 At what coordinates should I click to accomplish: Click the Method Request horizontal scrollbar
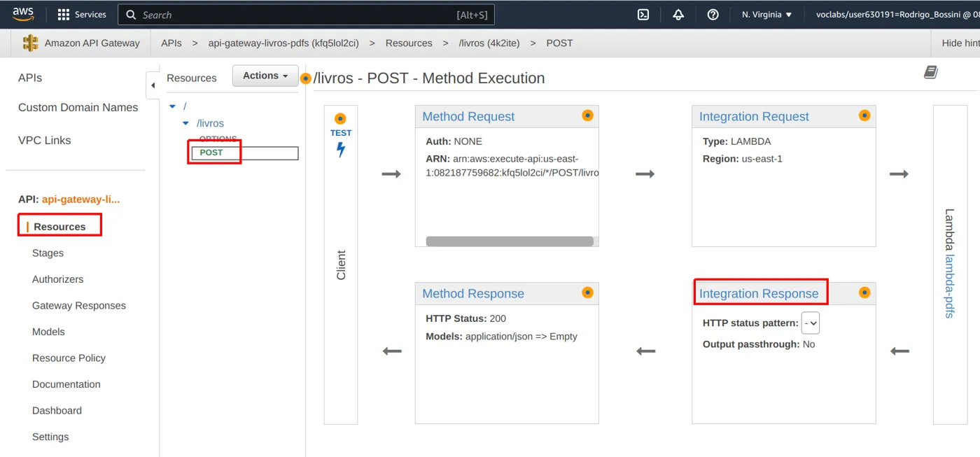tap(510, 241)
